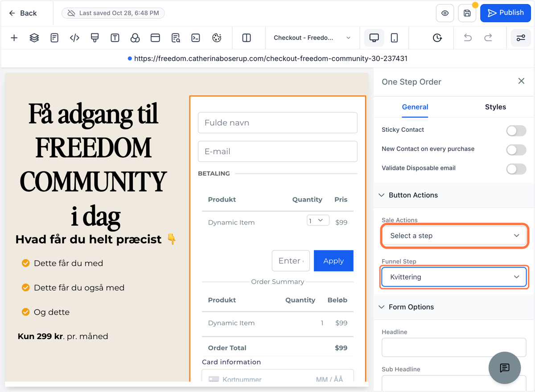Switch to desktop view

point(374,38)
